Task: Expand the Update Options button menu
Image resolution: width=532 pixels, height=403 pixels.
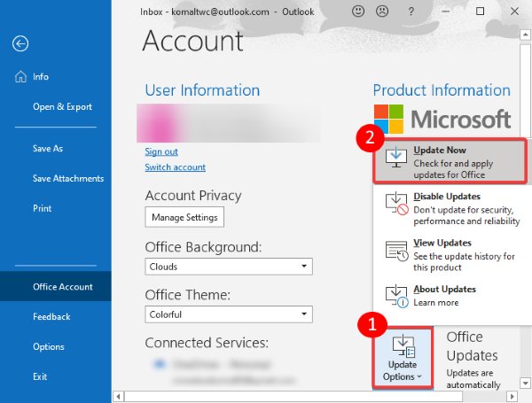Action: click(x=402, y=358)
